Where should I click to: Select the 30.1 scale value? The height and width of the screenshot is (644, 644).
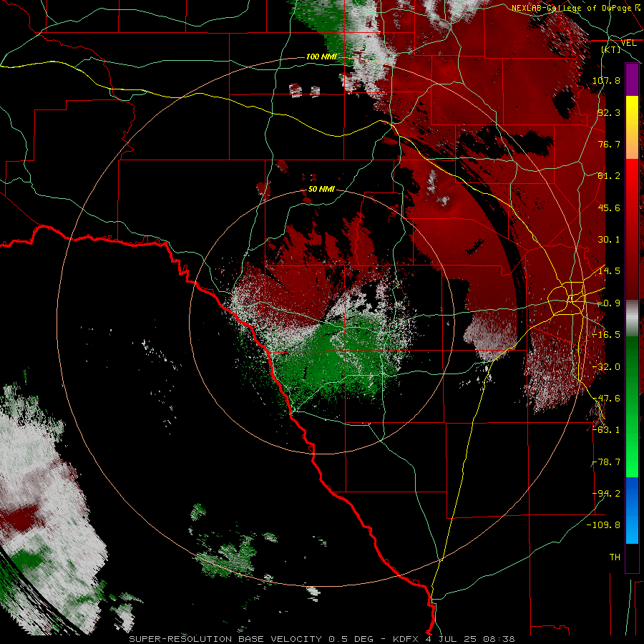609,240
